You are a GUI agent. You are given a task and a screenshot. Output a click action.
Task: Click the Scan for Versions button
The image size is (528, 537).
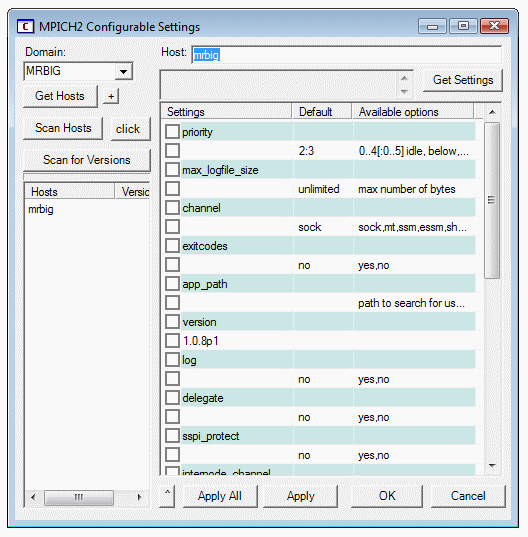click(87, 160)
